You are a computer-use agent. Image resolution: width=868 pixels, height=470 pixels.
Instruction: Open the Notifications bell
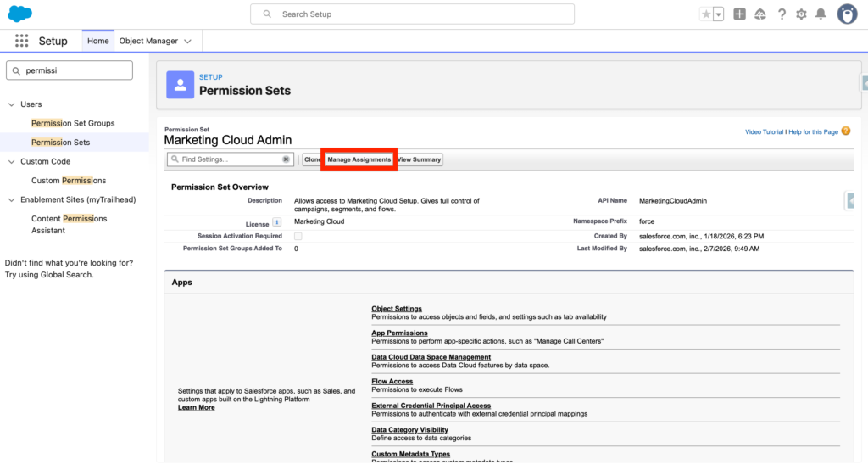(821, 14)
